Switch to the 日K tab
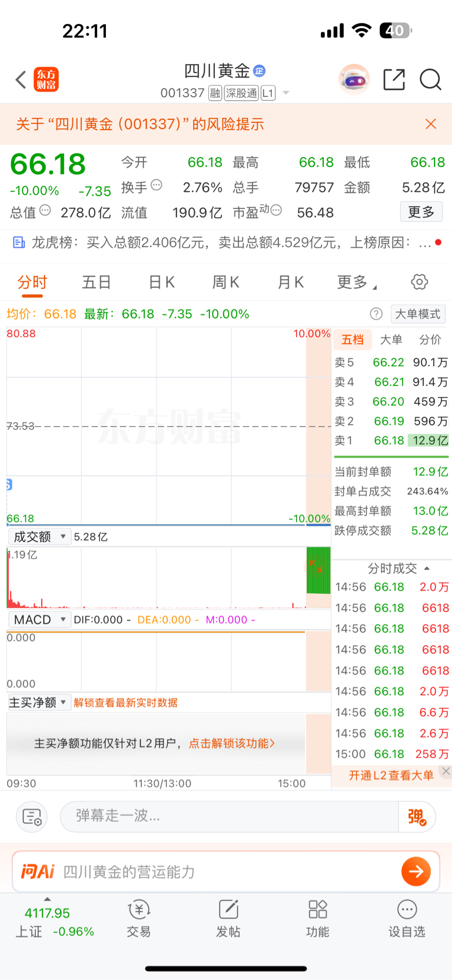 (x=161, y=283)
